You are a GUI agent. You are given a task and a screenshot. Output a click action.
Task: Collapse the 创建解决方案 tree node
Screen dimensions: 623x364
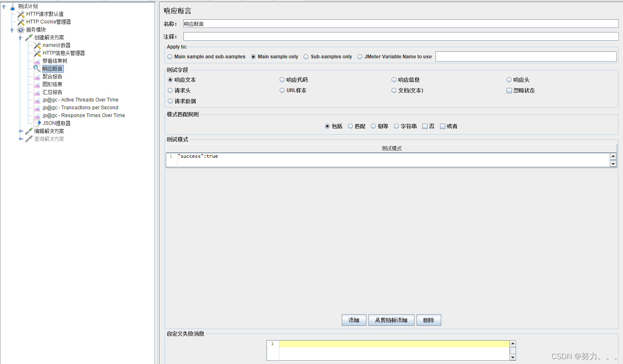click(21, 38)
